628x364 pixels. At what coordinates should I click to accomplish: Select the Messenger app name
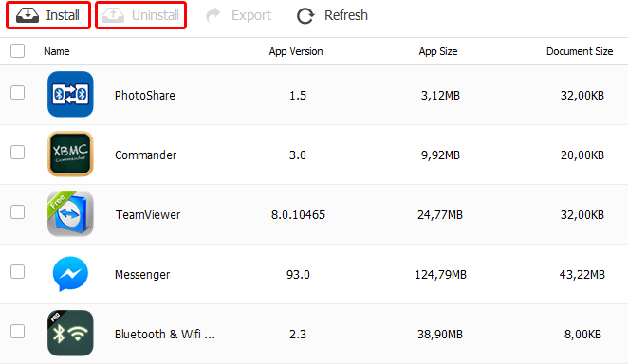coord(142,274)
